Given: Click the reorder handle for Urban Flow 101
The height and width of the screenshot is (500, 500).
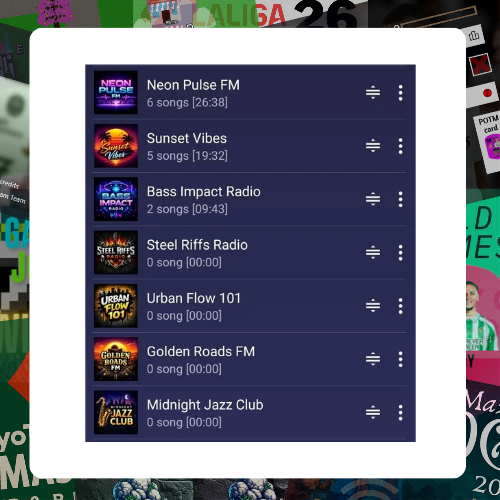Looking at the screenshot, I should point(373,306).
